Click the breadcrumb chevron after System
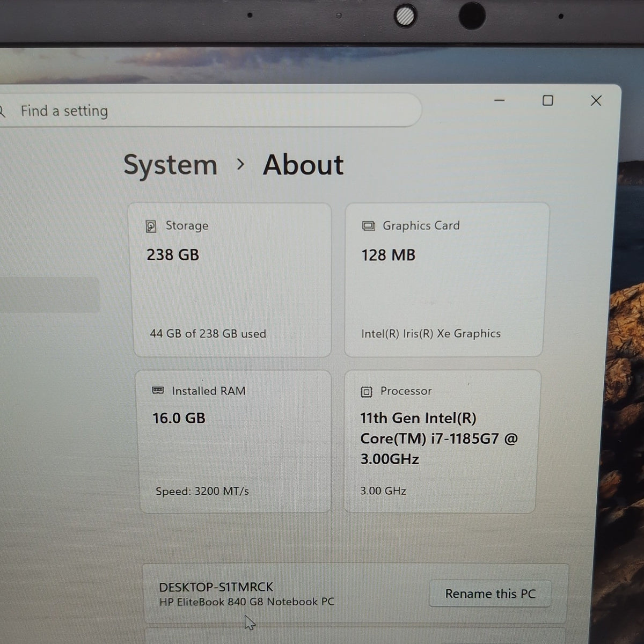 coord(240,165)
